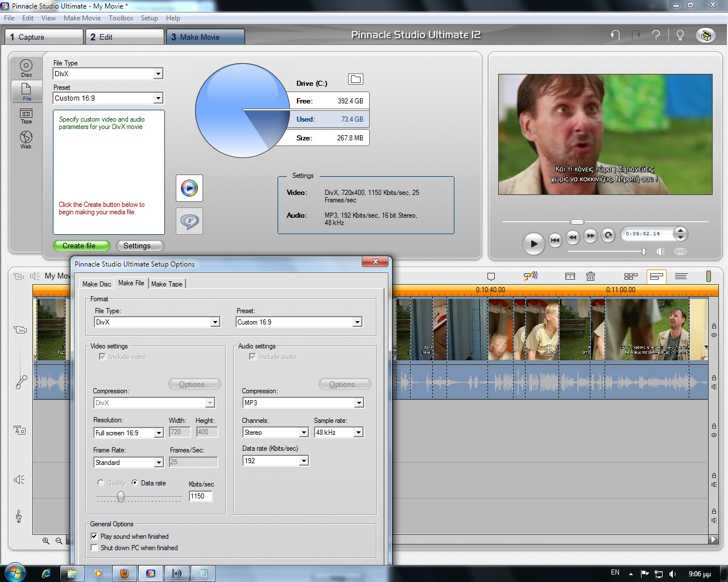Click the video Options button
Screen dimensions: 728x582
(x=195, y=384)
